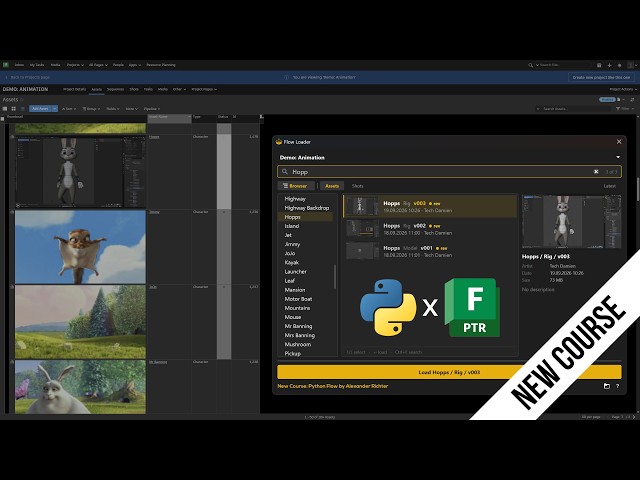This screenshot has height=480, width=640.
Task: Open the big white rabbit asset thumbnail
Action: tap(80, 387)
